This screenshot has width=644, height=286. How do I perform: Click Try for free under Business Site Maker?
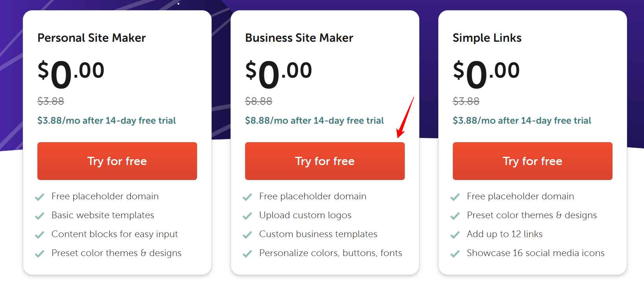(325, 161)
